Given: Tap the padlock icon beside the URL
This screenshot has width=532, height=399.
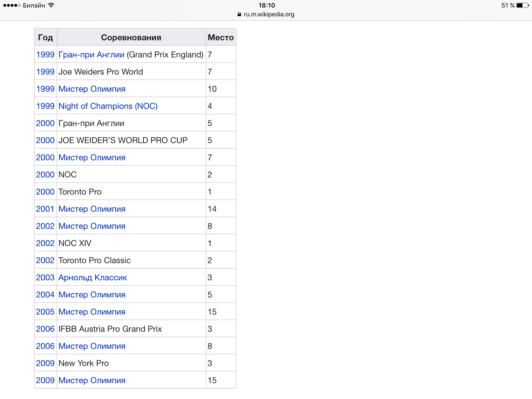Looking at the screenshot, I should pos(239,15).
